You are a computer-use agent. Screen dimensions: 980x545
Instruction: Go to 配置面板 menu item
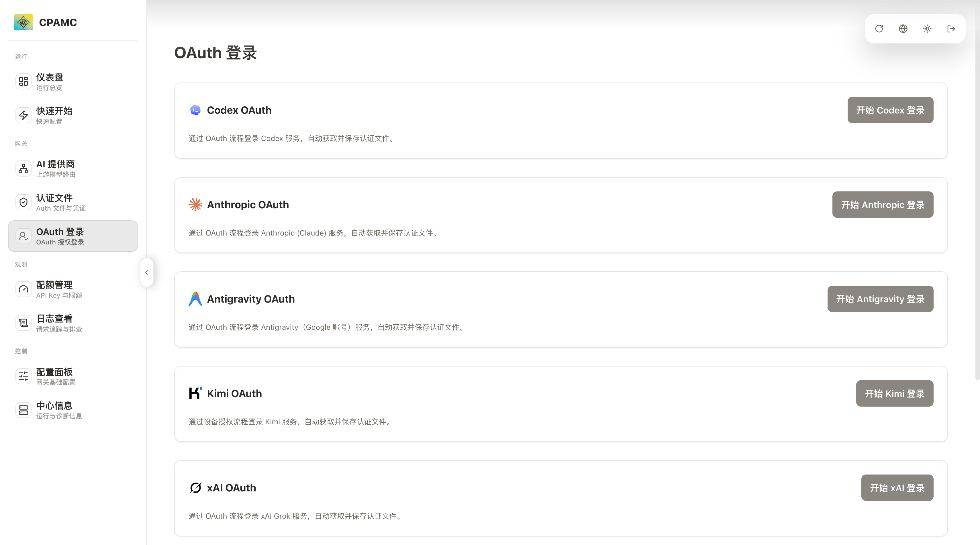pos(73,377)
